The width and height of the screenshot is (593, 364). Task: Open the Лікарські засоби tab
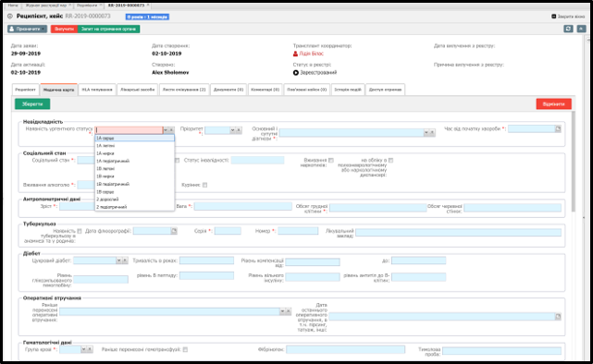(x=137, y=90)
